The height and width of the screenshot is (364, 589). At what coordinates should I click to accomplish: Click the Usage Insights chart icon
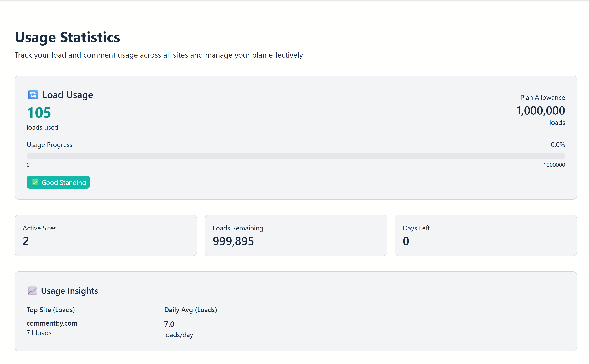tap(32, 291)
